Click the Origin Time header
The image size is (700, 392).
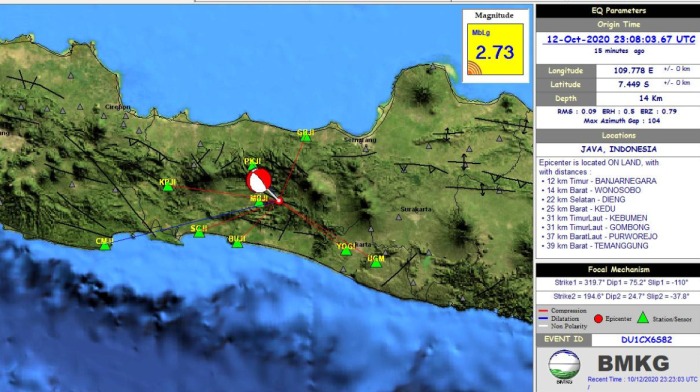[618, 25]
